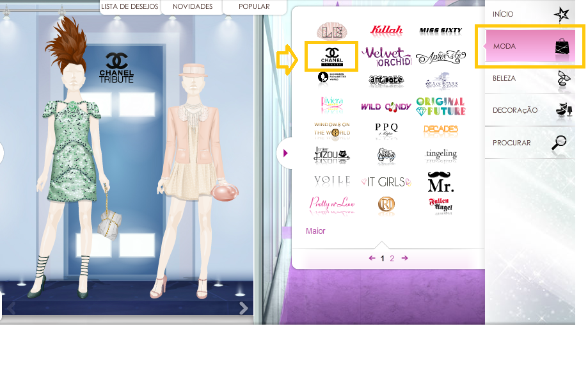
Task: Show previous outfits in the shop window
Action: tap(12, 308)
